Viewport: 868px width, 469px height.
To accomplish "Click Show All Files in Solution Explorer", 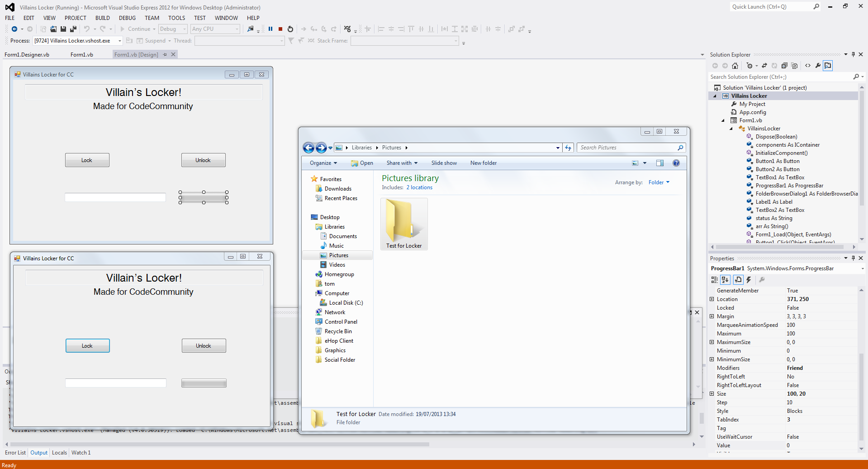I will pos(794,66).
